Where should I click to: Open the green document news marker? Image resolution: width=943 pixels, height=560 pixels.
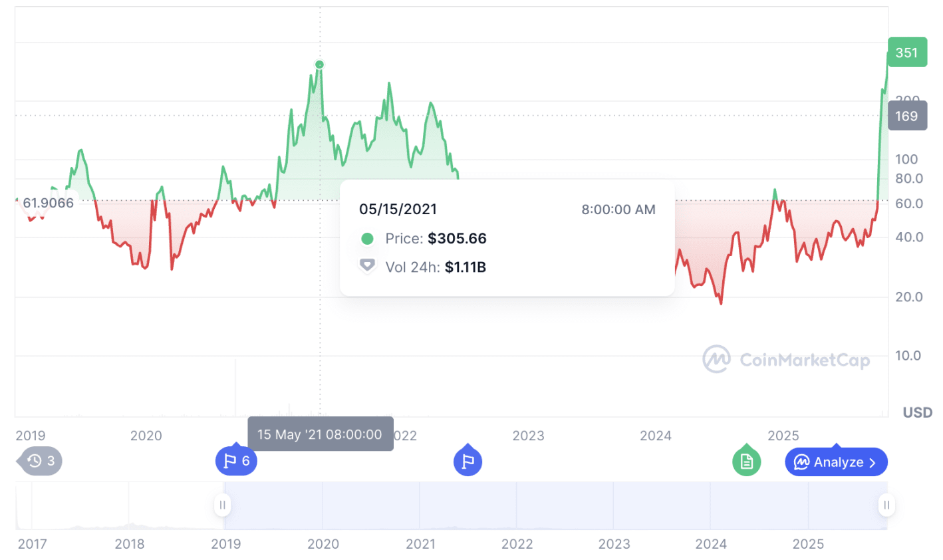[746, 461]
